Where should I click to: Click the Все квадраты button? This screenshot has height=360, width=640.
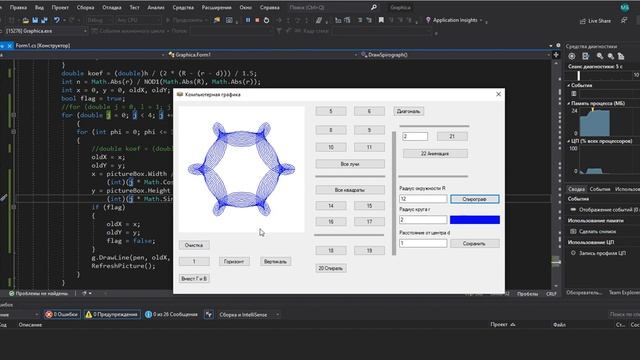[350, 190]
